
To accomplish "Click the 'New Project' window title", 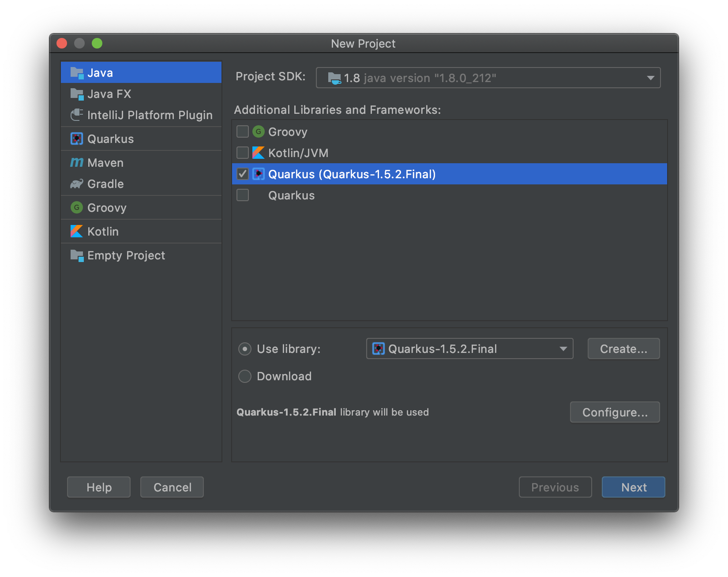I will point(363,44).
